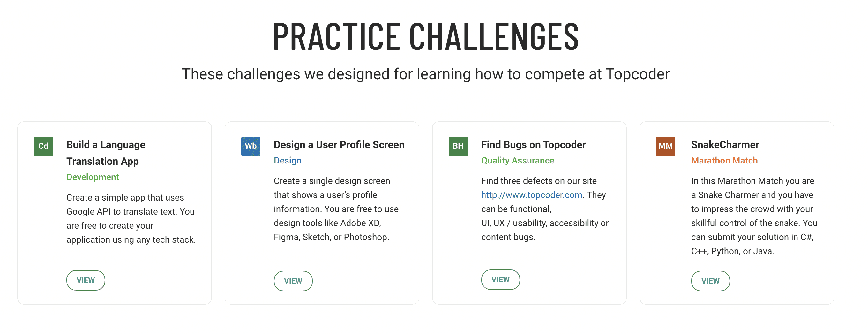The height and width of the screenshot is (334, 868).
Task: Click the blue Wb design icon
Action: [x=251, y=146]
